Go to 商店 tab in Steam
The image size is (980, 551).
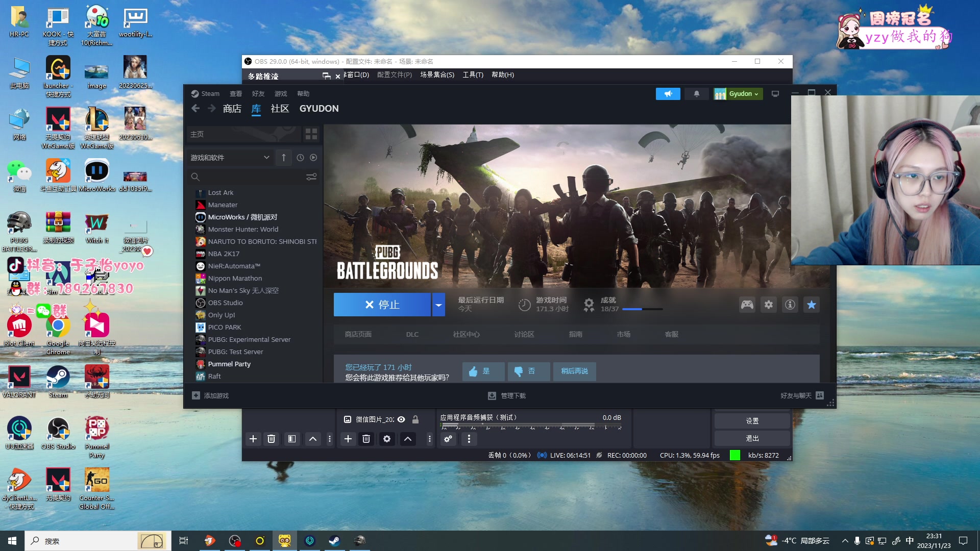232,109
